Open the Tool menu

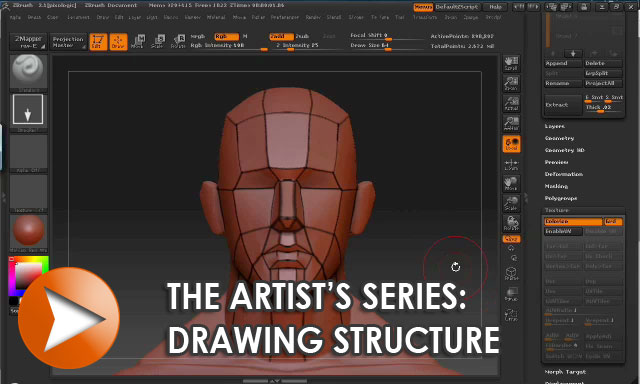pyautogui.click(x=400, y=18)
